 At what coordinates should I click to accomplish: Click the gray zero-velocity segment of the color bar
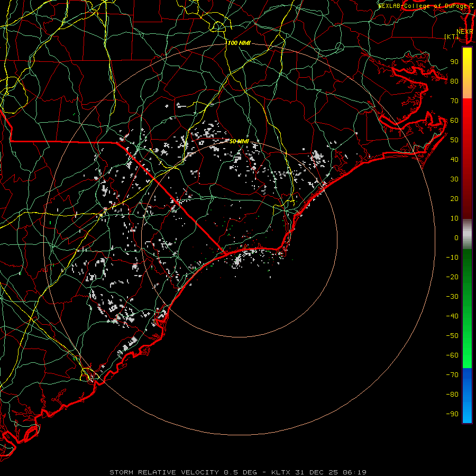coord(467,234)
